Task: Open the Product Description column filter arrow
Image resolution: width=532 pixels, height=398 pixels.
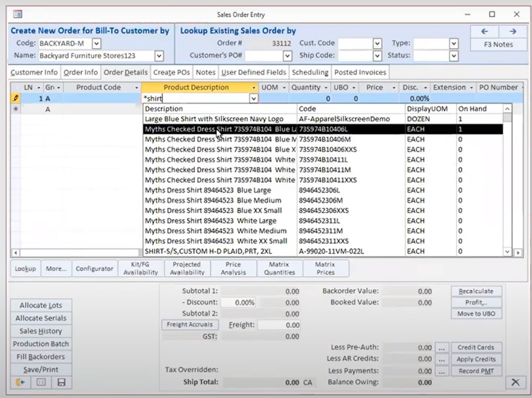Action: (x=253, y=87)
